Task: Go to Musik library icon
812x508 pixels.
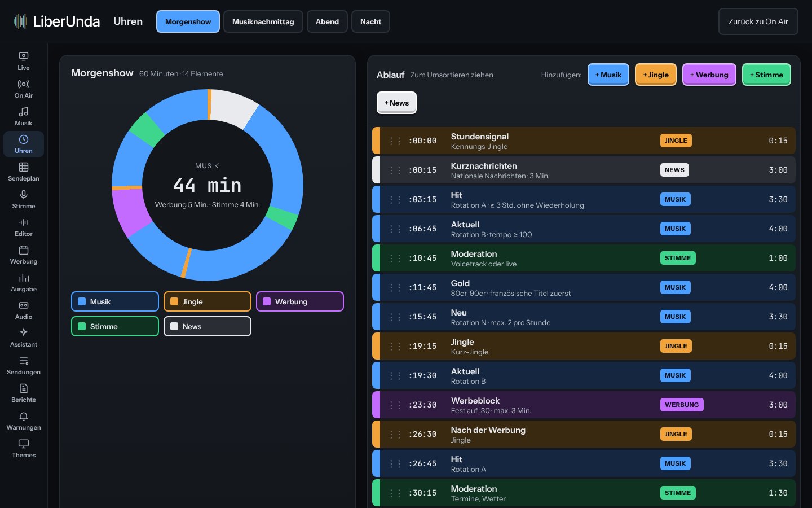Action: pos(24,111)
